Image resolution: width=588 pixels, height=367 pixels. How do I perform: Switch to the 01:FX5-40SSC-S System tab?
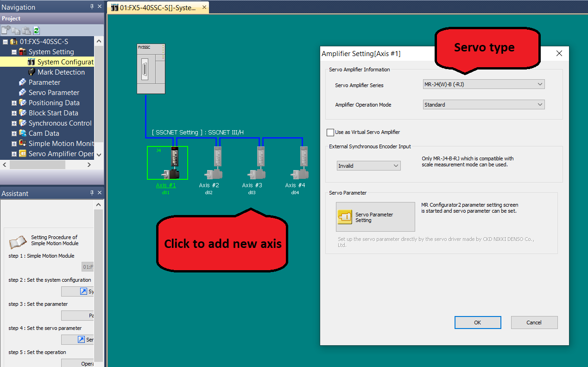pos(158,8)
